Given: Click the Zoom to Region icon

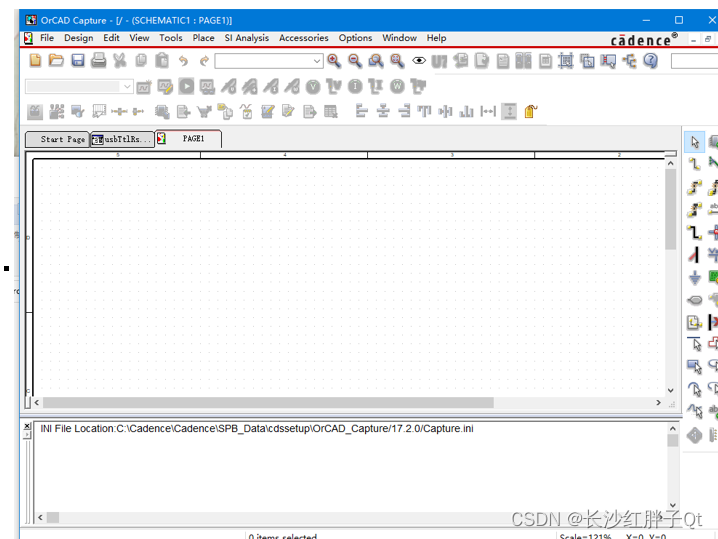Looking at the screenshot, I should coord(376,60).
